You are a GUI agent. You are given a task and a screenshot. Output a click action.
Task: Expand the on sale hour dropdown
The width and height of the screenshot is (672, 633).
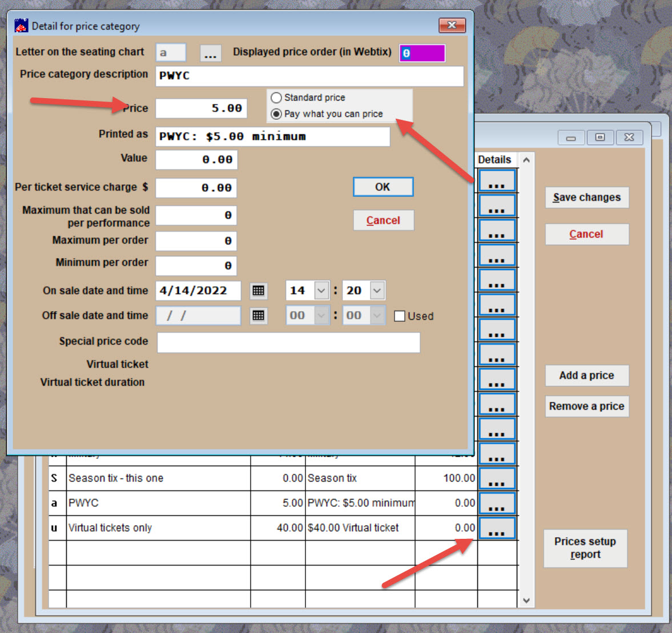pos(321,291)
